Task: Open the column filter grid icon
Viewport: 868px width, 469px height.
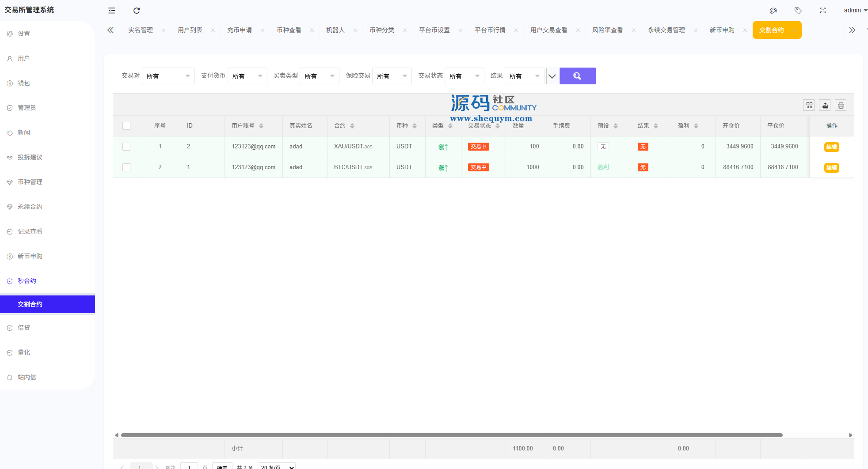Action: 809,106
